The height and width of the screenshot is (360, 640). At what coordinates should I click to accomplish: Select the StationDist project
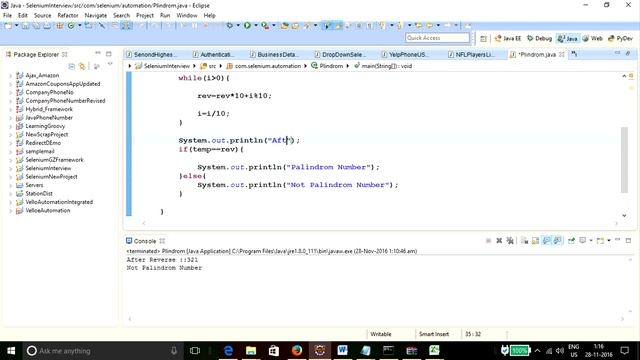(x=39, y=193)
